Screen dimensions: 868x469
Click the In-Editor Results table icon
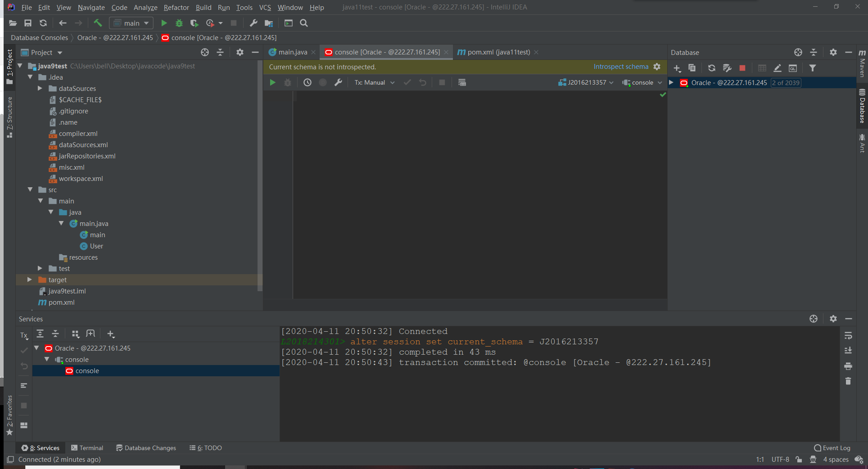click(462, 82)
